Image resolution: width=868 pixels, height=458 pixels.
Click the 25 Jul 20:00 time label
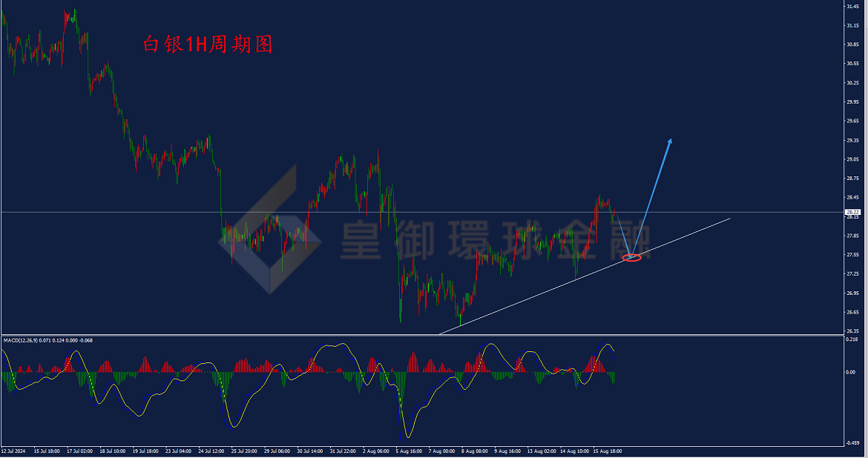[243, 451]
